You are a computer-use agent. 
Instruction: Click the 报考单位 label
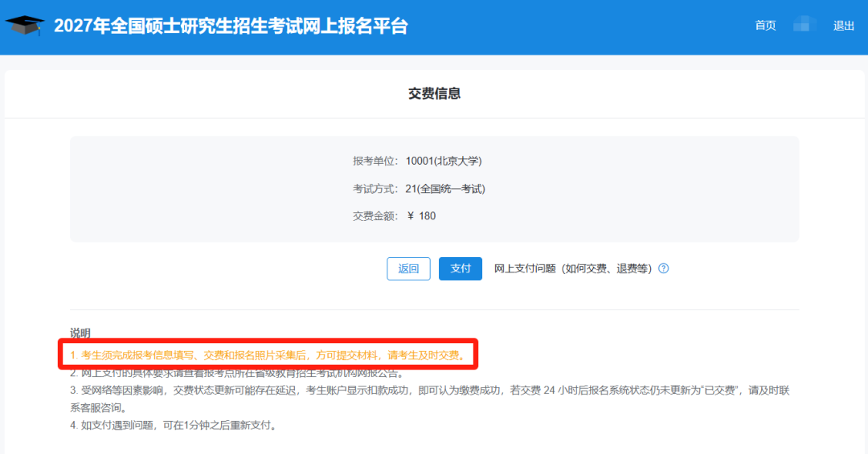(x=375, y=162)
